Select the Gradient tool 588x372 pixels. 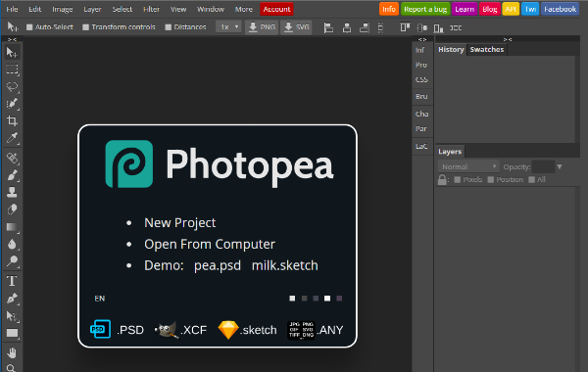(x=12, y=227)
